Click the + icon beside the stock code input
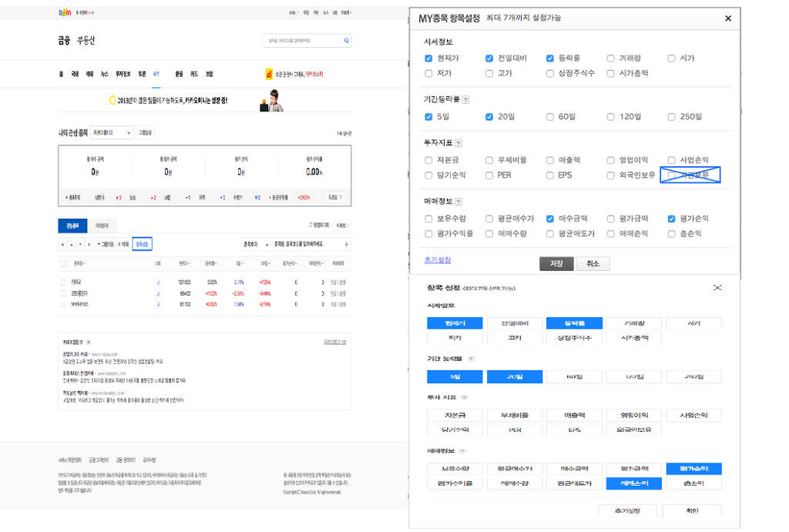Viewport: 789px width, 532px height. 346,245
